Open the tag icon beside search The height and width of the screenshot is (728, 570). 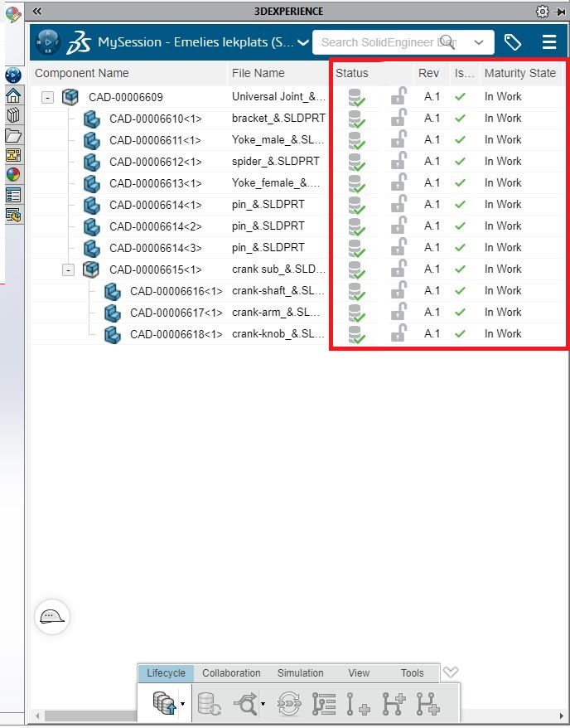[x=513, y=42]
